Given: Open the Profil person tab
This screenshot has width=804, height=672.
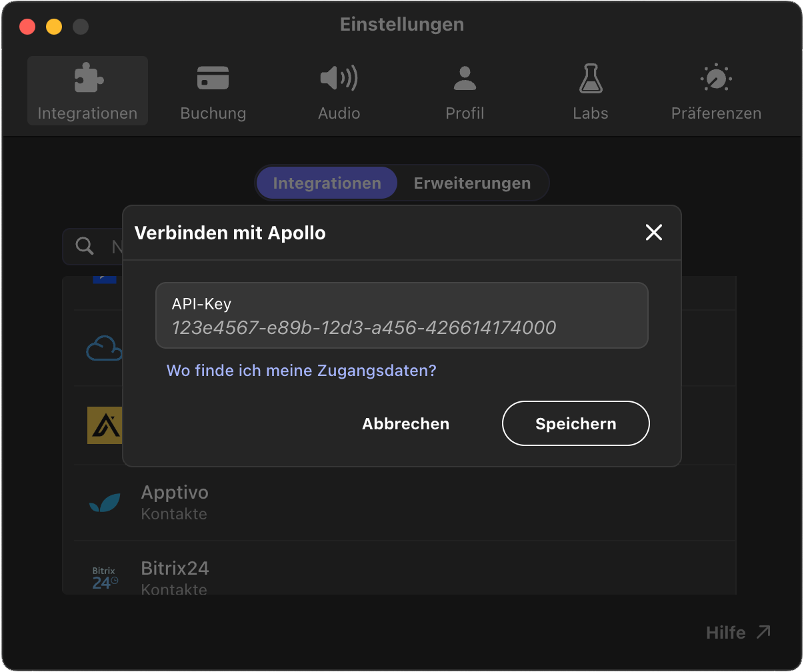Looking at the screenshot, I should 465,91.
